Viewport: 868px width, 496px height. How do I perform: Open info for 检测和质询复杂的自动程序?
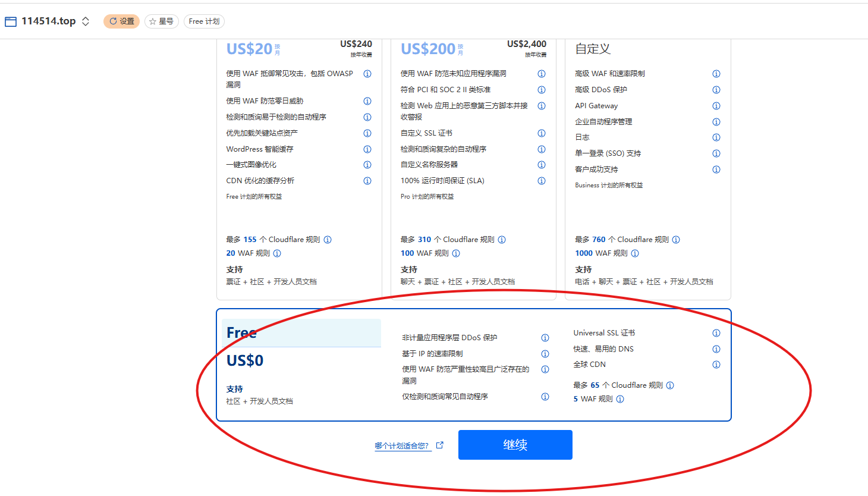tap(542, 149)
